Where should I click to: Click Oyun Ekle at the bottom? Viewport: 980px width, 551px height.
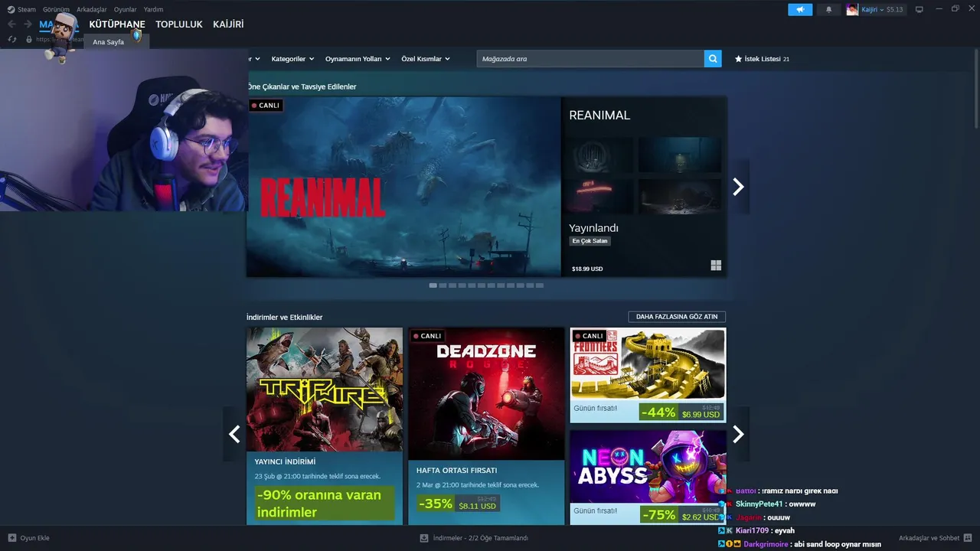[34, 538]
